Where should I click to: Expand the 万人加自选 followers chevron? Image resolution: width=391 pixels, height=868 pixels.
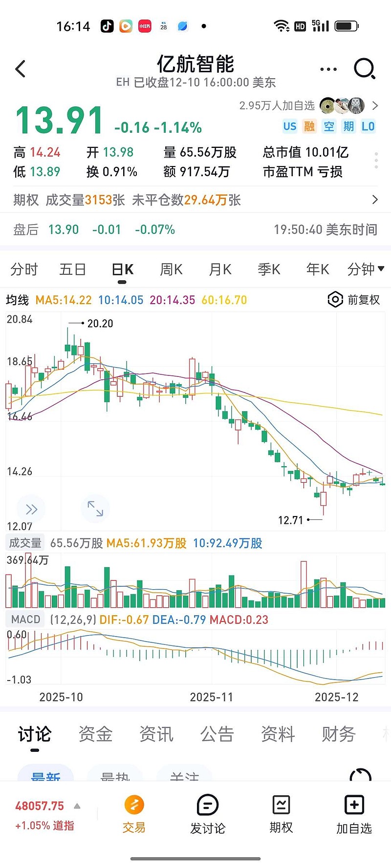[375, 105]
